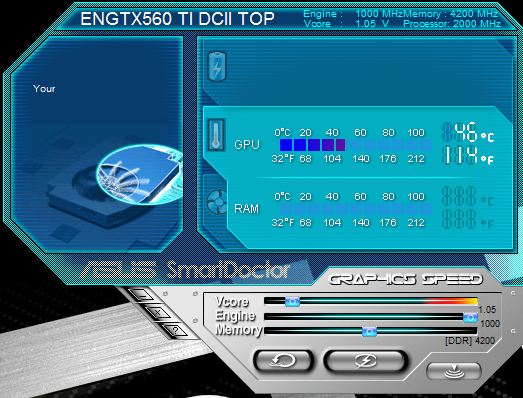This screenshot has height=398, width=523.
Task: Click the ENGTX560 TI DCII TOP title
Action: point(177,19)
